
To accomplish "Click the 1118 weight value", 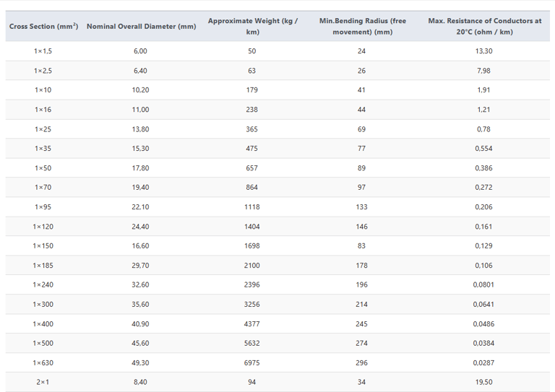I will (x=251, y=207).
